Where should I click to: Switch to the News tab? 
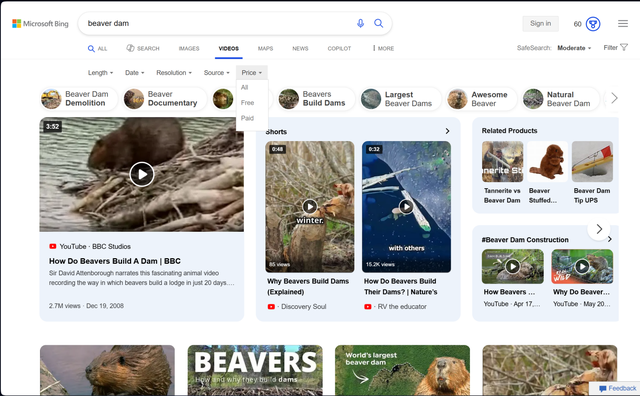pyautogui.click(x=300, y=48)
